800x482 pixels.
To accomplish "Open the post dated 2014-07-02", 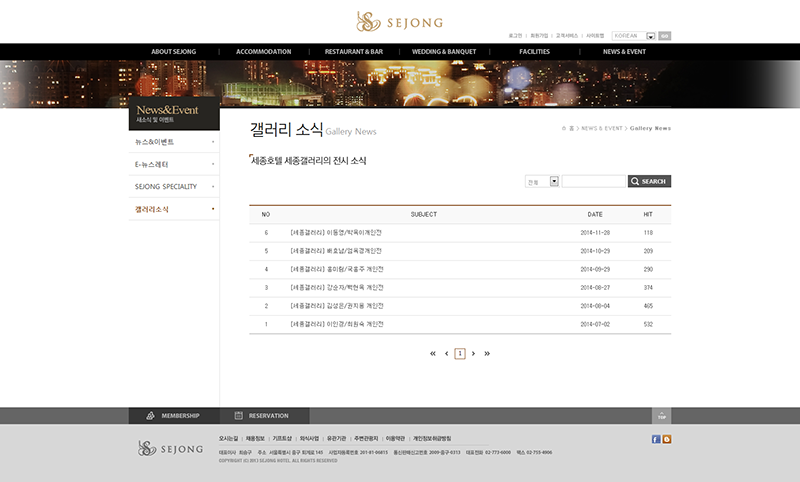I will [x=337, y=324].
